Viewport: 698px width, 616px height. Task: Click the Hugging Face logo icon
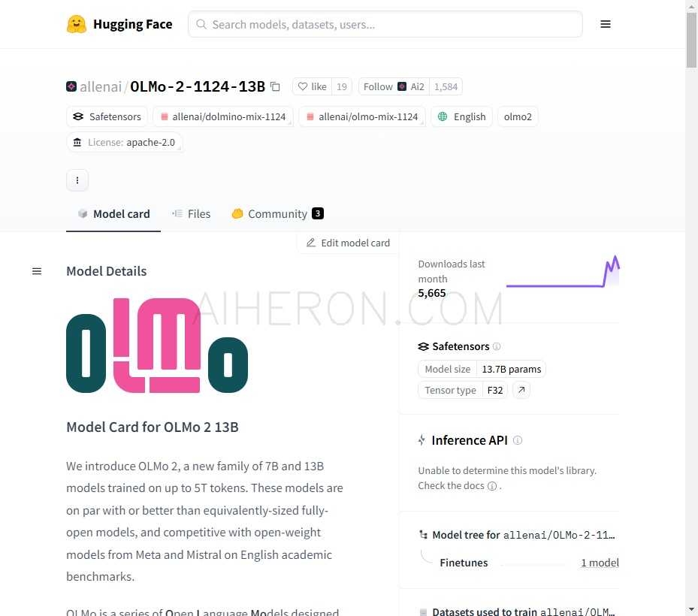(77, 24)
